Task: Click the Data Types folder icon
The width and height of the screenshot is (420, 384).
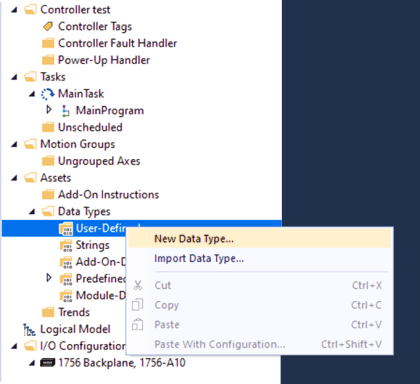Action: 48,211
